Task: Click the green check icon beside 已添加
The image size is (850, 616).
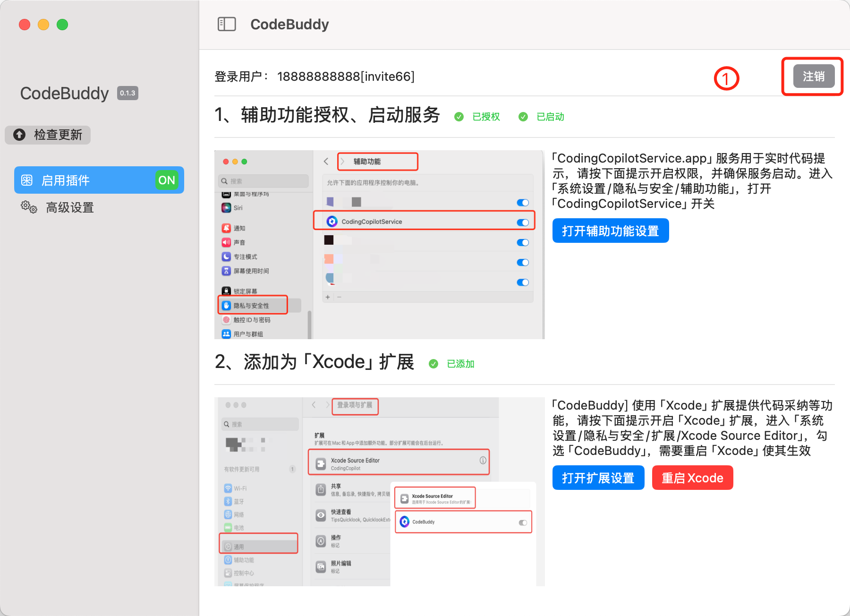Action: (x=433, y=364)
